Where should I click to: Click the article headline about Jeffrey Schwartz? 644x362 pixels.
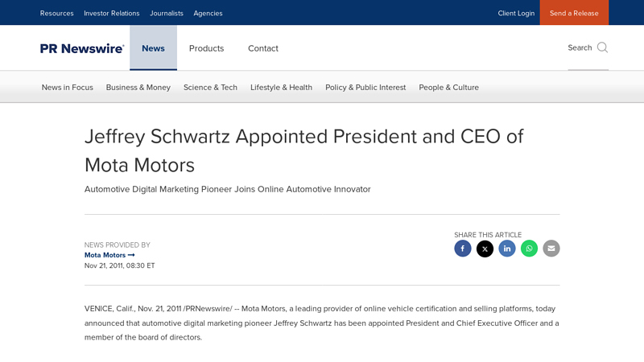click(x=304, y=150)
